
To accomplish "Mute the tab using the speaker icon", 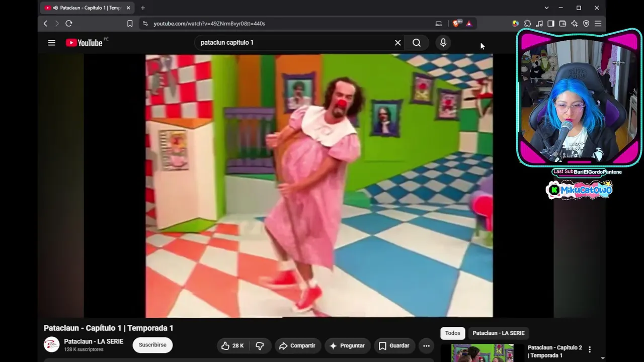I will [x=55, y=8].
